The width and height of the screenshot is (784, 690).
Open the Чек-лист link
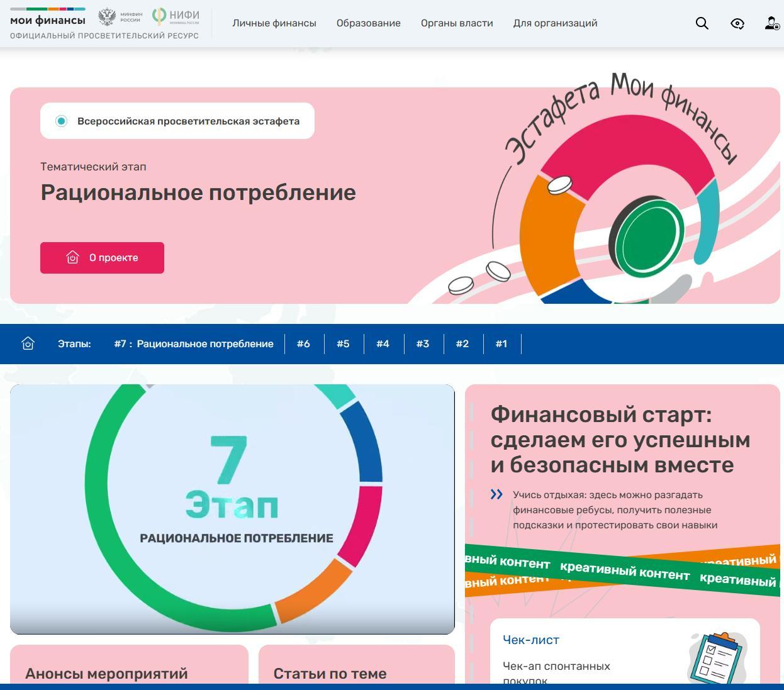point(531,640)
